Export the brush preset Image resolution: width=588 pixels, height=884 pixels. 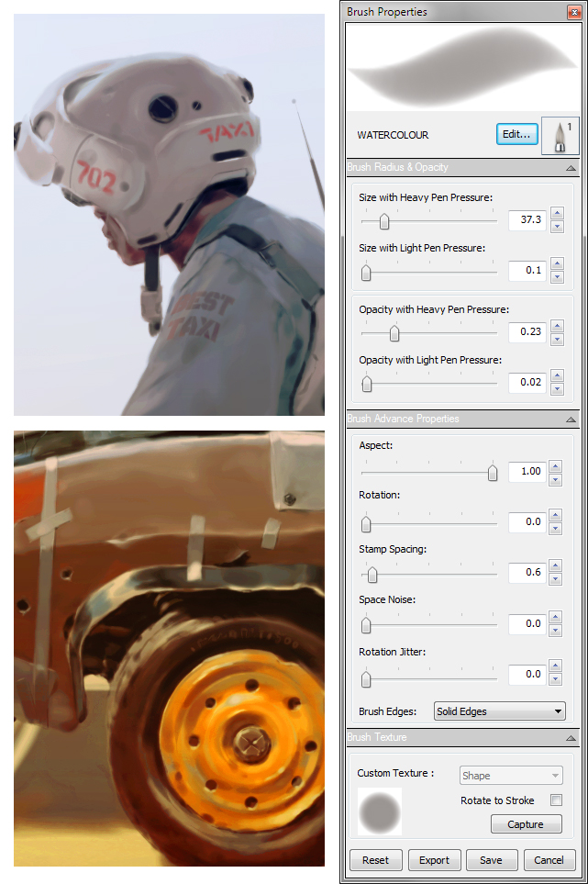point(434,860)
